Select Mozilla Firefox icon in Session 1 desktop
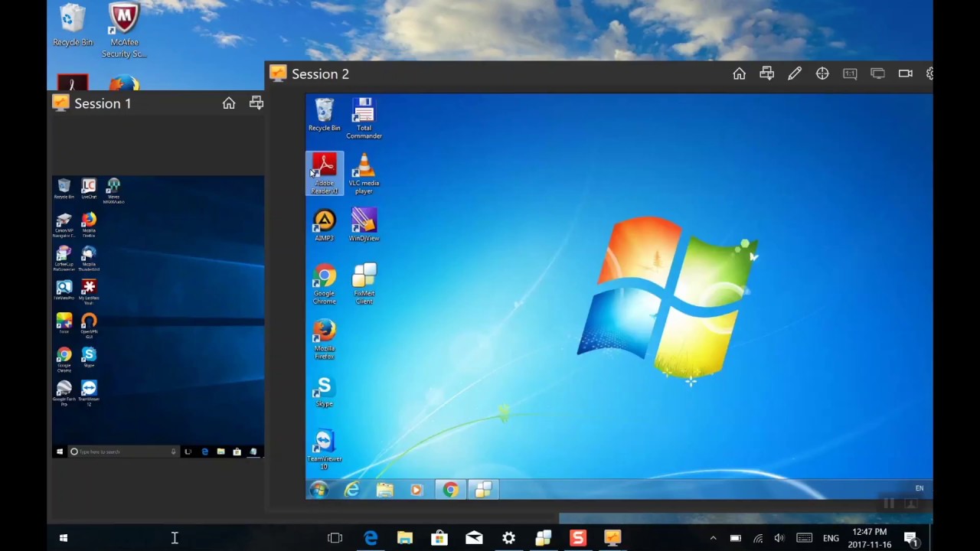The width and height of the screenshot is (980, 551). click(x=89, y=224)
